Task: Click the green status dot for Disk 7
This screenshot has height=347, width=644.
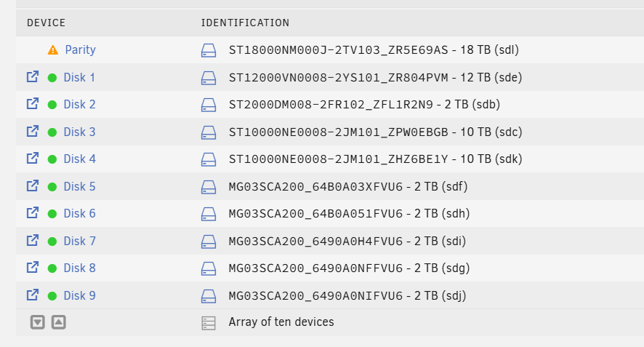Action: point(52,242)
